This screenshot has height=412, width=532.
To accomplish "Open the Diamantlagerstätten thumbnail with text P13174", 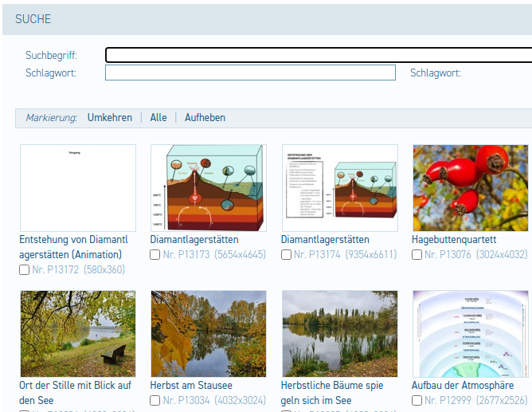I will 339,188.
